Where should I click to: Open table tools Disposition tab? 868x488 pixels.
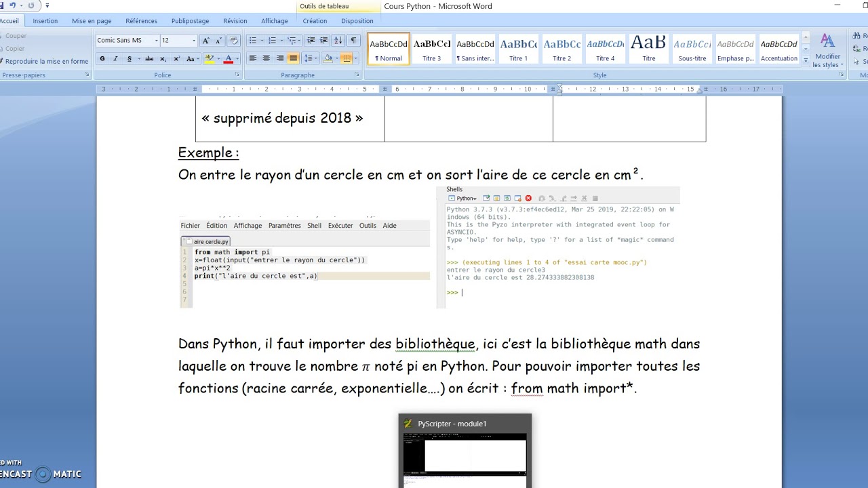click(357, 21)
